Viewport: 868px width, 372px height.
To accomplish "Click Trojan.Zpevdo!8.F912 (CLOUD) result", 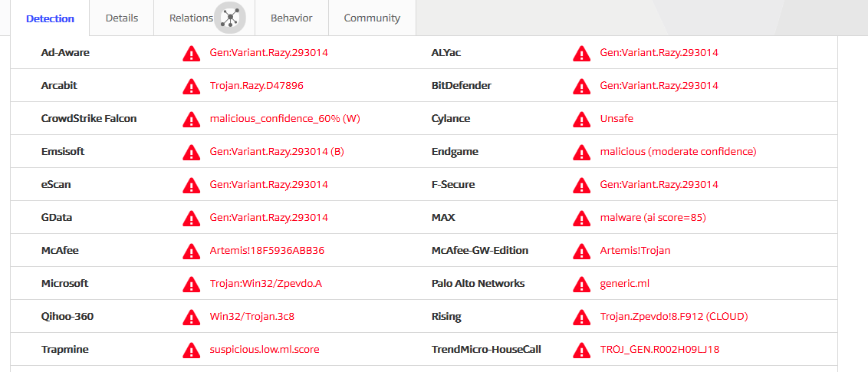I will coord(674,317).
